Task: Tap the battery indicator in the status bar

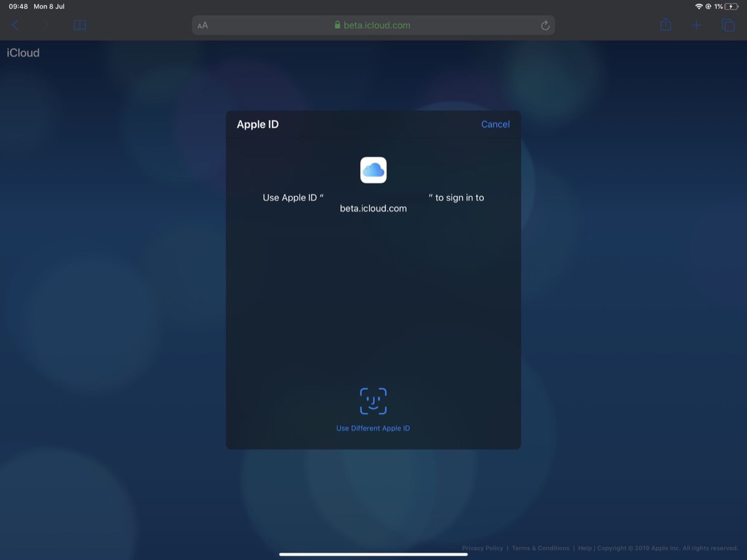Action: [x=730, y=7]
